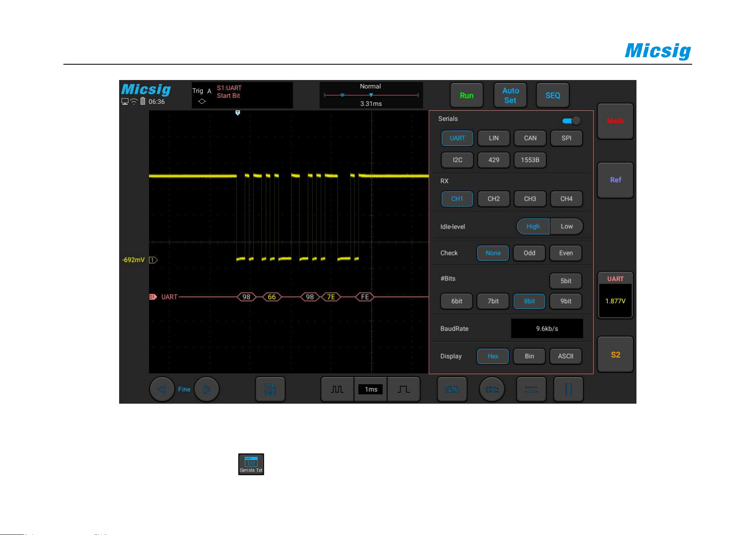756x535 pixels.
Task: Select CAN serial protocol
Action: (530, 138)
